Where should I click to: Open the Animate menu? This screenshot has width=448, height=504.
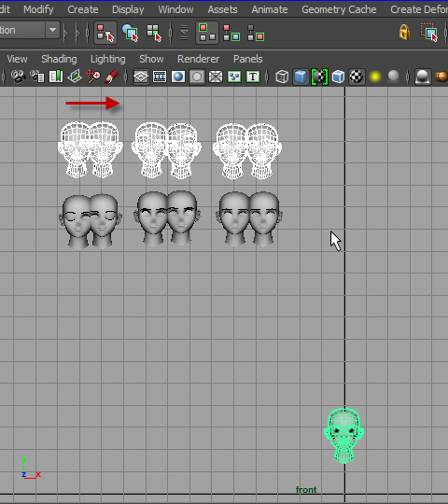point(270,9)
